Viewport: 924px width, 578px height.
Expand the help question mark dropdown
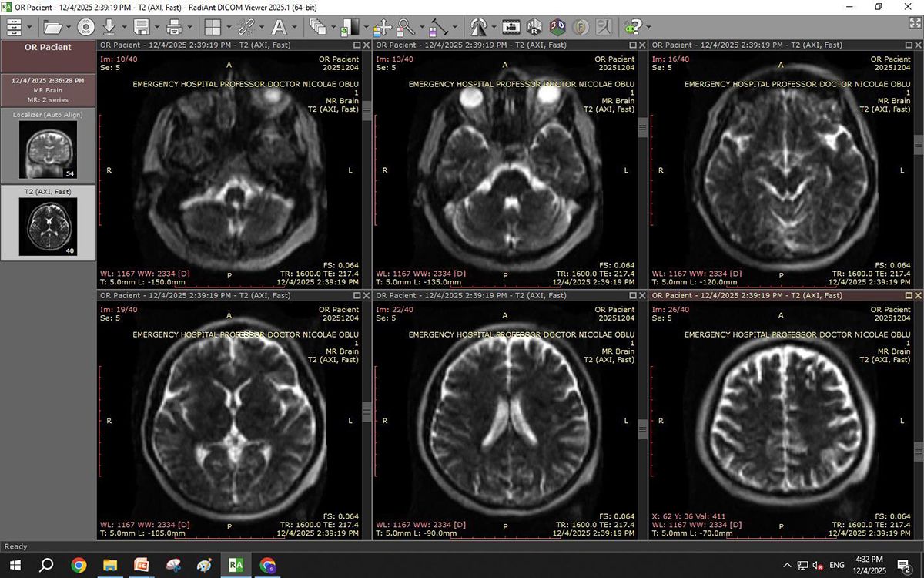click(x=648, y=28)
